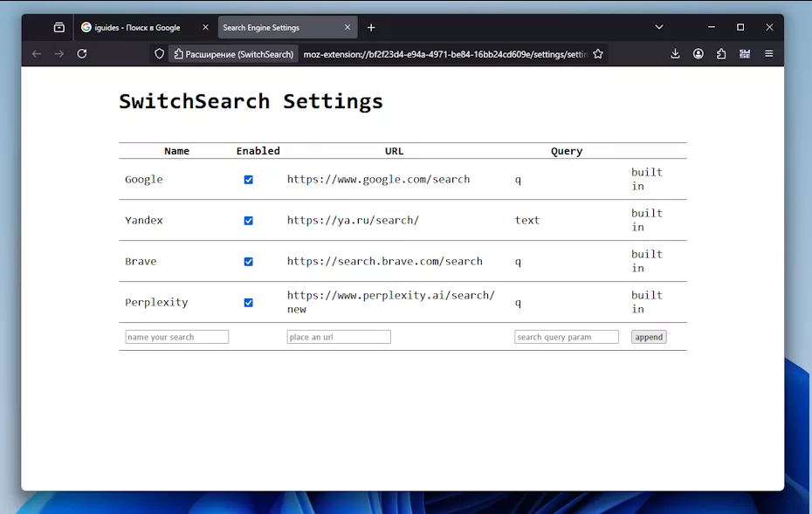The image size is (812, 514).
Task: Toggle the Brave enabled checkbox
Action: 249,262
